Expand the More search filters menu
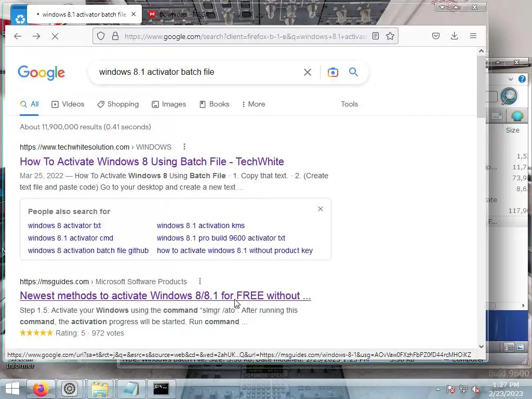 click(253, 104)
